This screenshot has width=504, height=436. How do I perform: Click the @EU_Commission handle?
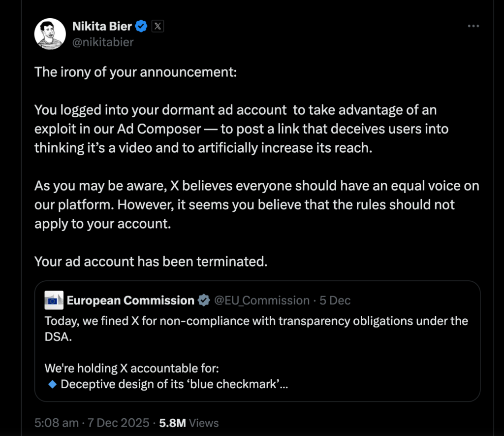262,300
